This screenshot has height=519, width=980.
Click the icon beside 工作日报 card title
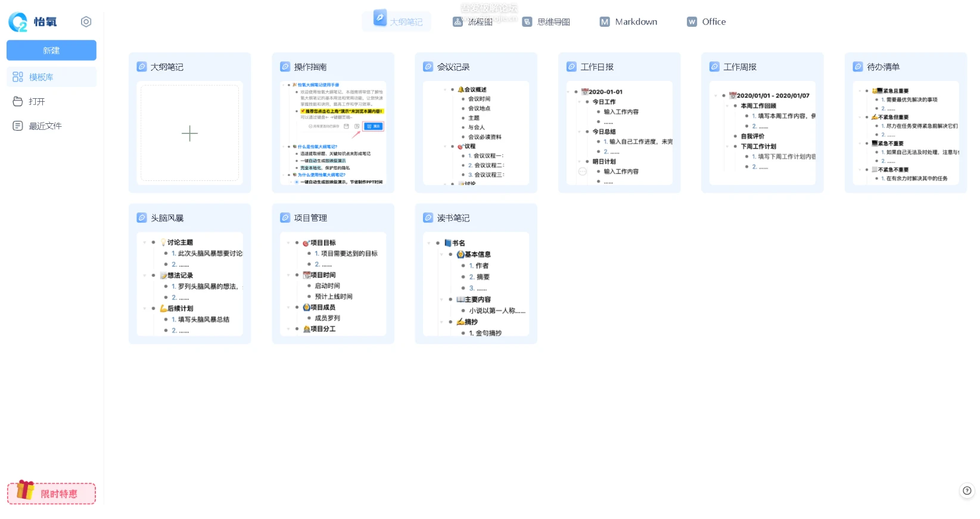pos(572,67)
